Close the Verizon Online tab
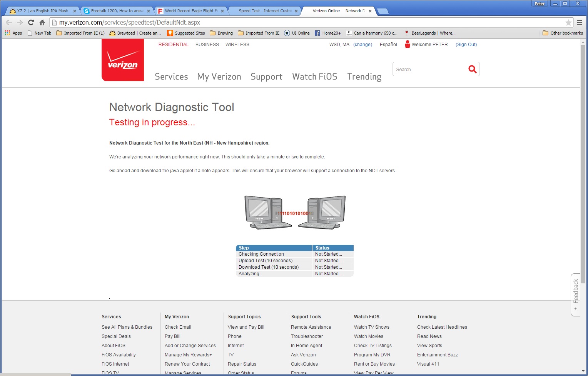 [x=370, y=11]
